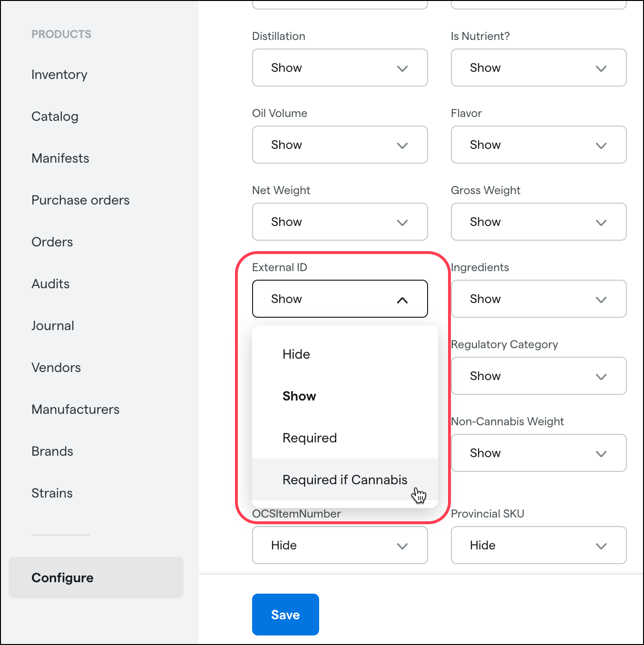Open the Distillation dropdown
Image resolution: width=644 pixels, height=645 pixels.
pyautogui.click(x=340, y=68)
